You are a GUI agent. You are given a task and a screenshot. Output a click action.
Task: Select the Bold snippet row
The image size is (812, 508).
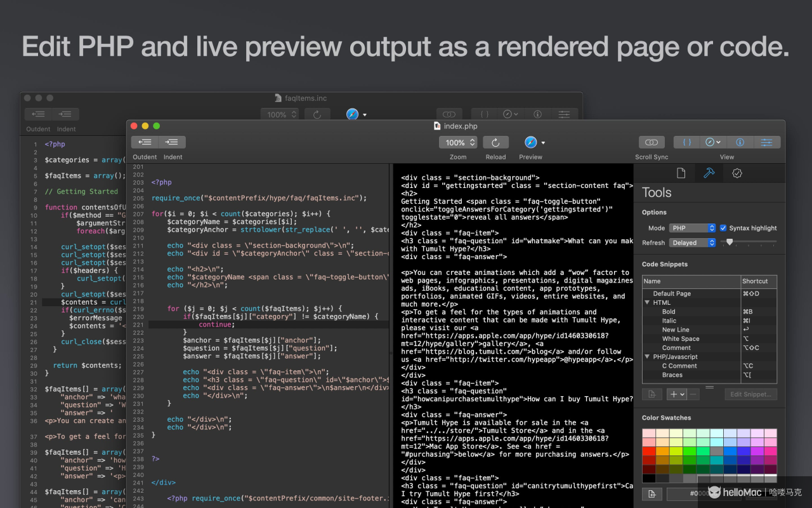click(x=709, y=312)
